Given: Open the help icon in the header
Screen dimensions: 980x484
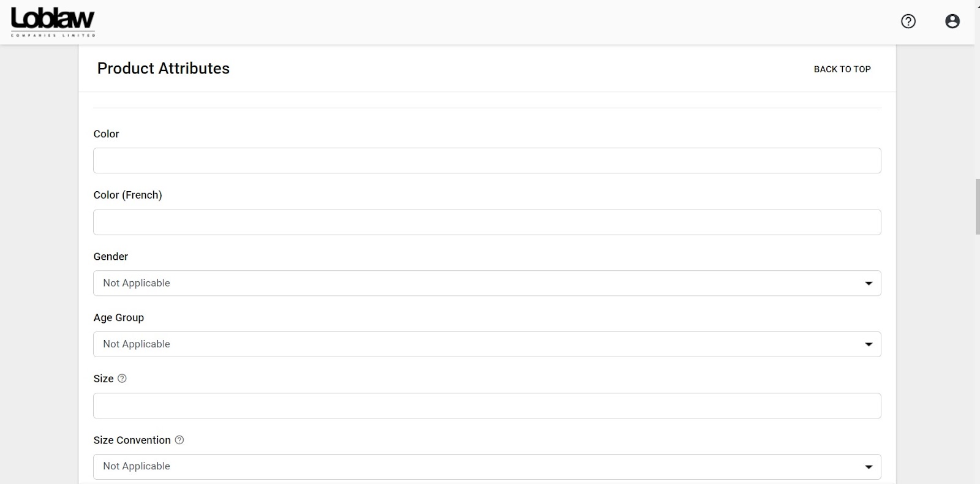Looking at the screenshot, I should pos(908,21).
